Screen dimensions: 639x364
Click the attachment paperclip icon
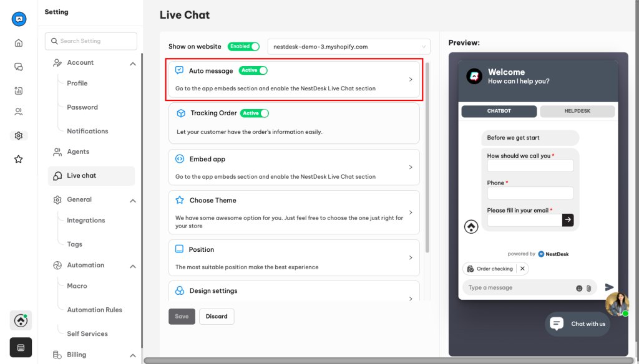click(589, 288)
